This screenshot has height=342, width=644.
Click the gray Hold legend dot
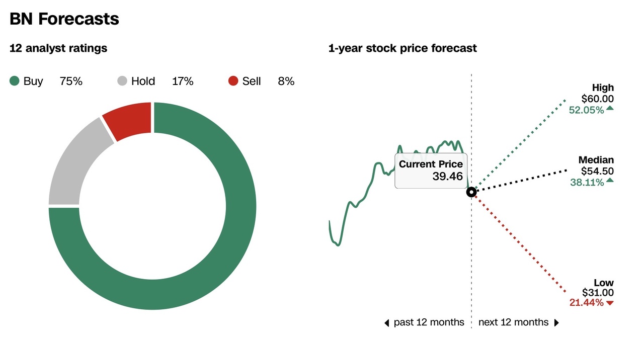[x=122, y=81]
